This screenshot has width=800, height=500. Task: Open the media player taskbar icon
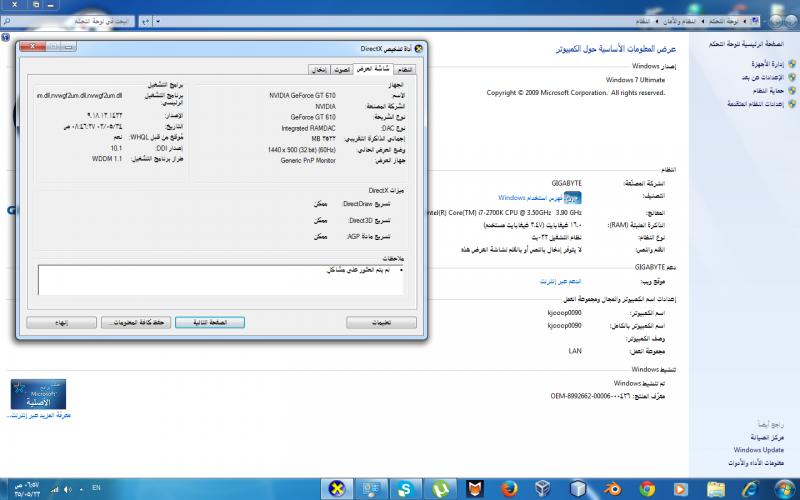[681, 489]
